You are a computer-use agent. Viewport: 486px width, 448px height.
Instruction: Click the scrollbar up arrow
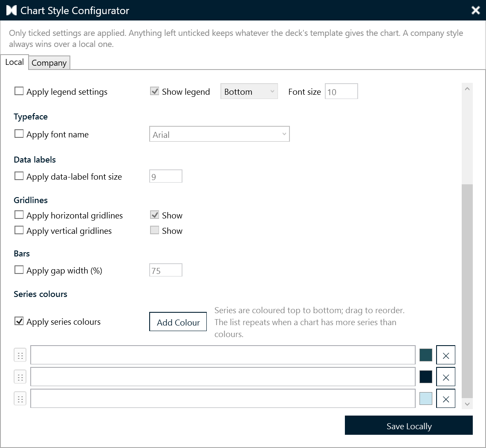467,89
